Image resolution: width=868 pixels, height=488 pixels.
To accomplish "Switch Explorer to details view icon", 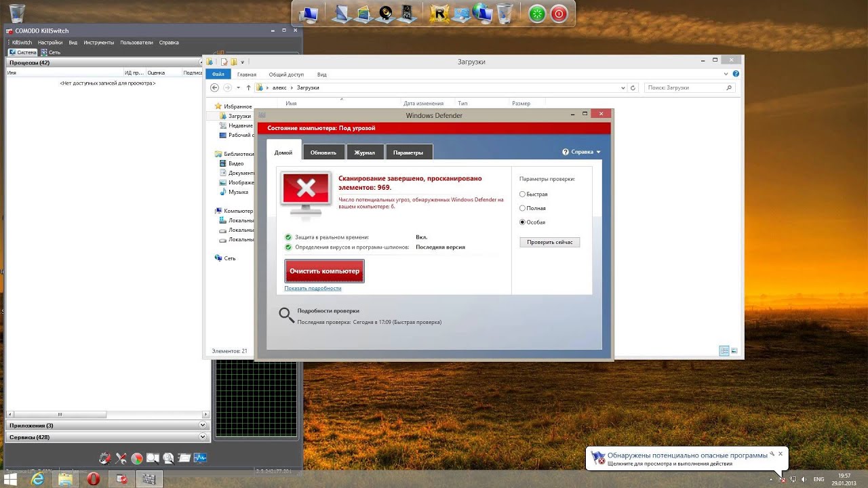I will (x=724, y=351).
